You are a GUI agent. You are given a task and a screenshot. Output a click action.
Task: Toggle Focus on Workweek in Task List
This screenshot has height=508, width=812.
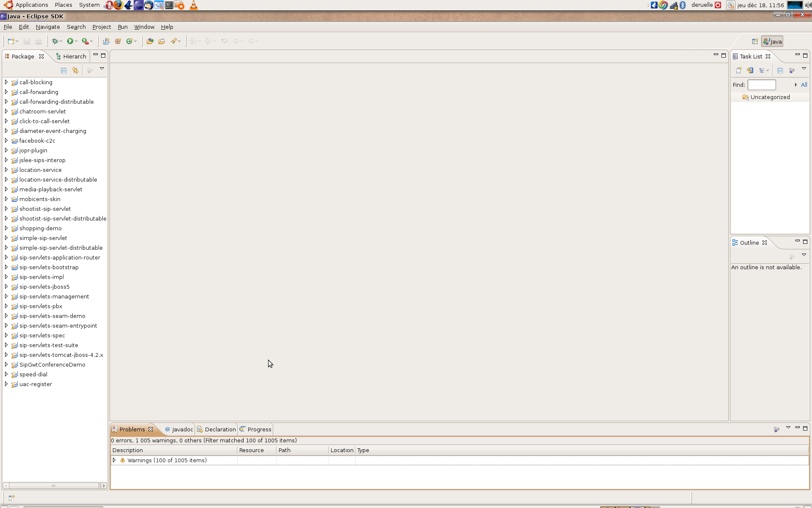[792, 70]
